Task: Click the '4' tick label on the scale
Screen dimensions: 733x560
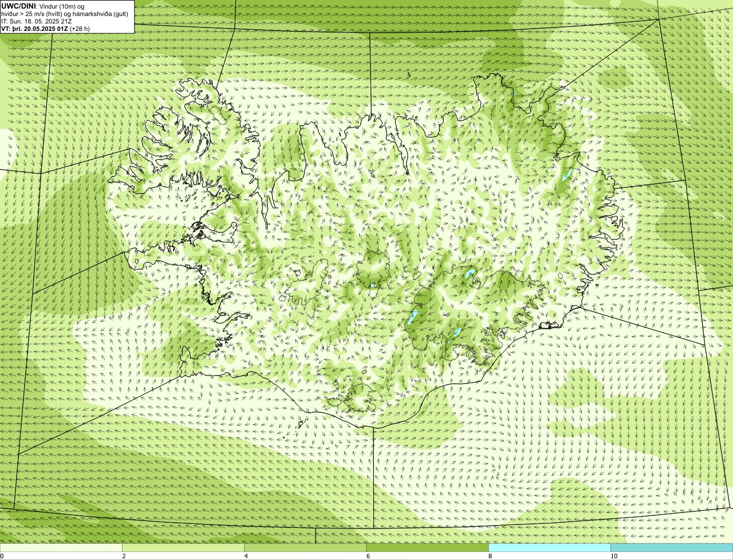Action: click(246, 556)
